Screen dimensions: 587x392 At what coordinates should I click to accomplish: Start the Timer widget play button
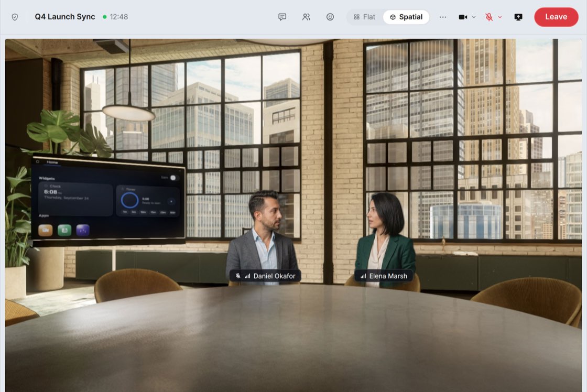pos(171,201)
